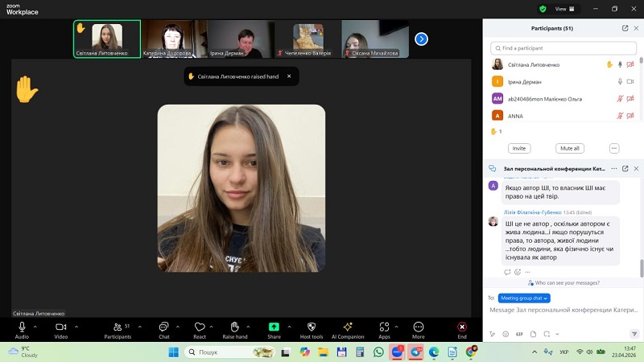
Task: Open the React emoji menu
Action: point(200,327)
